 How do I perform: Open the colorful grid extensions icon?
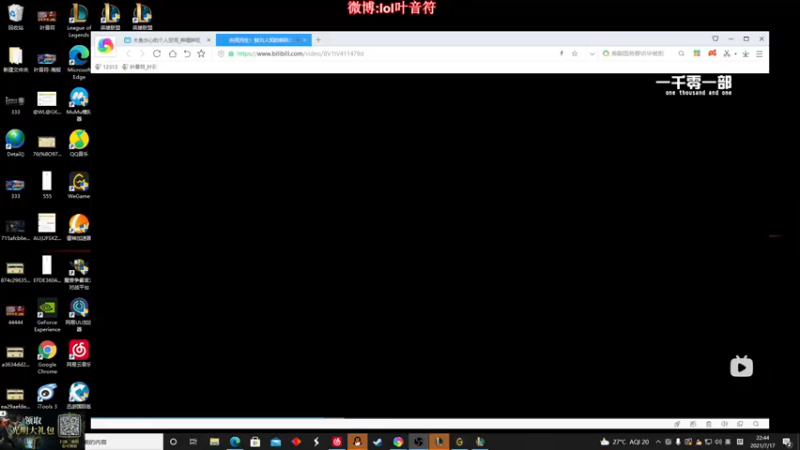click(696, 53)
